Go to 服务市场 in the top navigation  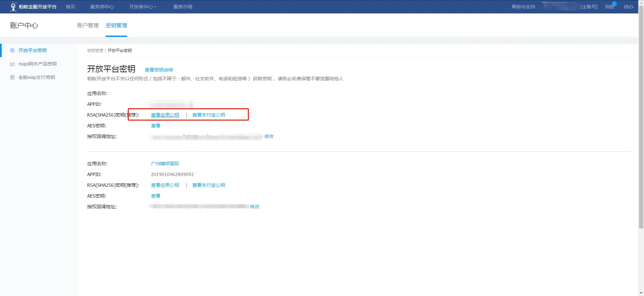click(183, 7)
